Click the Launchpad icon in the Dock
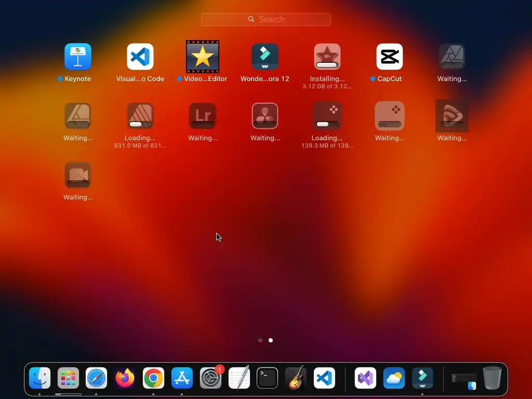Image resolution: width=532 pixels, height=399 pixels. pos(68,378)
